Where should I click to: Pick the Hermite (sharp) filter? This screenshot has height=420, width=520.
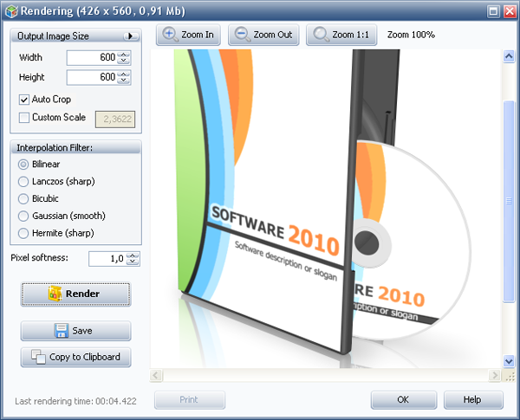pyautogui.click(x=23, y=233)
